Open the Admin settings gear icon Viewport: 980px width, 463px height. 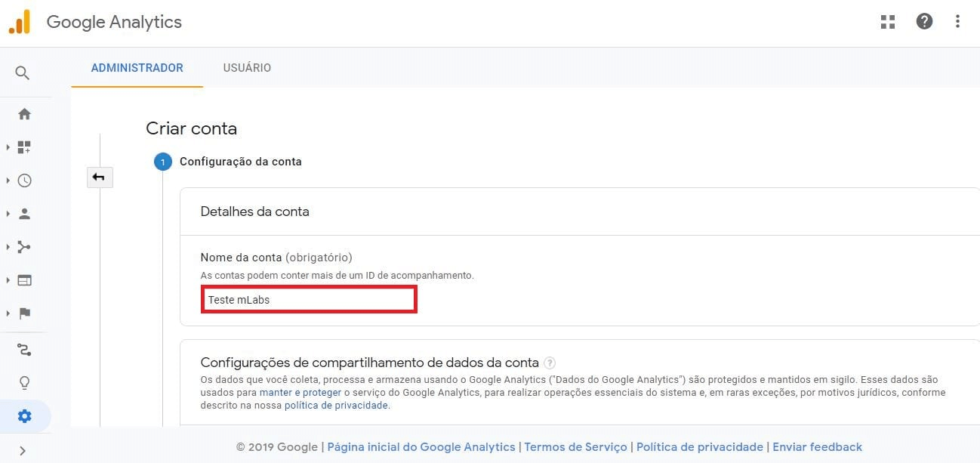(x=25, y=415)
